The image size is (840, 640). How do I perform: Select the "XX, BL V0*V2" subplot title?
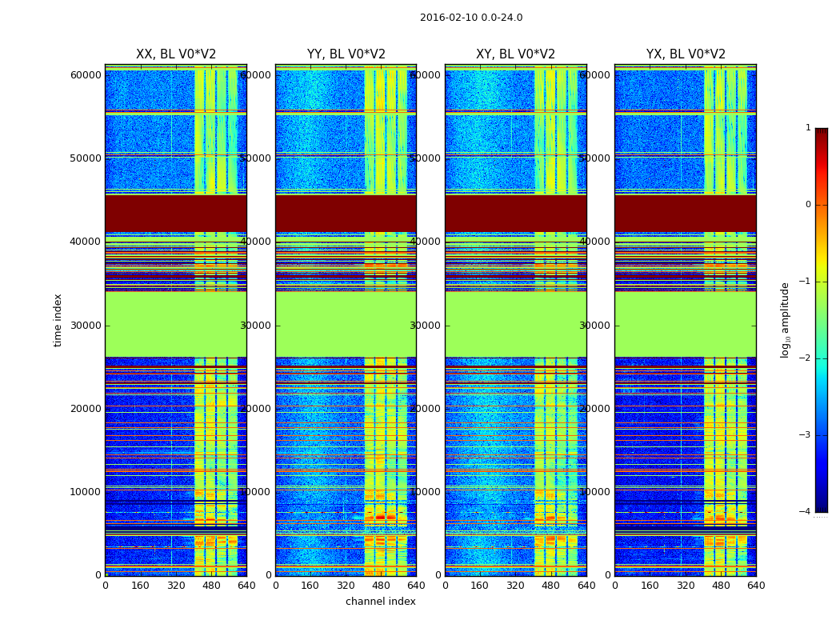coord(176,54)
